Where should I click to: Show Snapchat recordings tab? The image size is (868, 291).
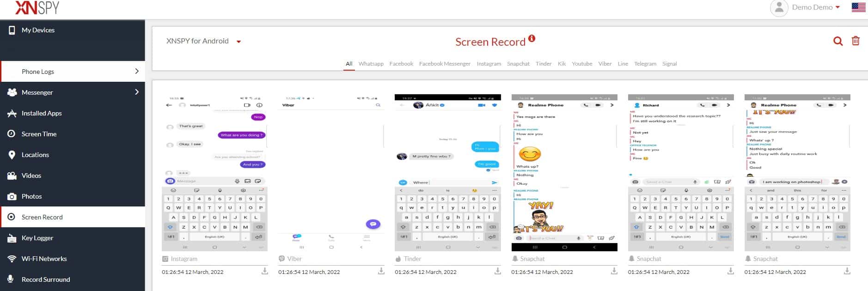[518, 64]
